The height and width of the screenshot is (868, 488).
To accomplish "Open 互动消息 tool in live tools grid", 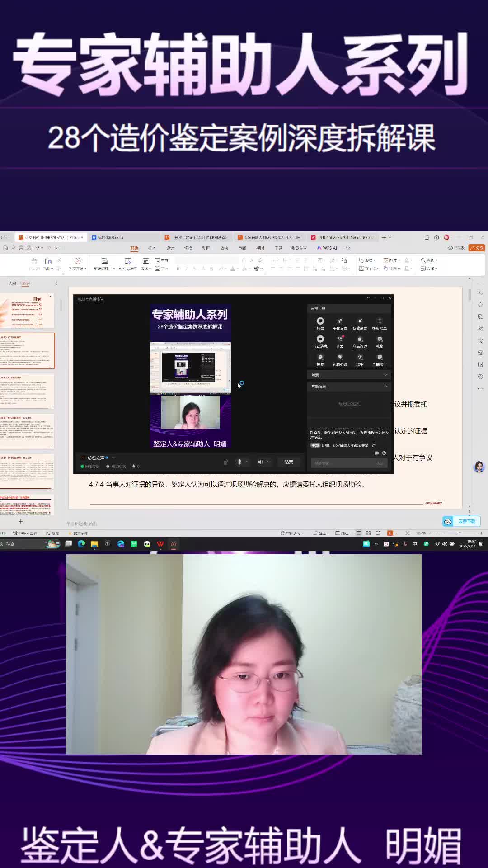I will click(x=320, y=342).
